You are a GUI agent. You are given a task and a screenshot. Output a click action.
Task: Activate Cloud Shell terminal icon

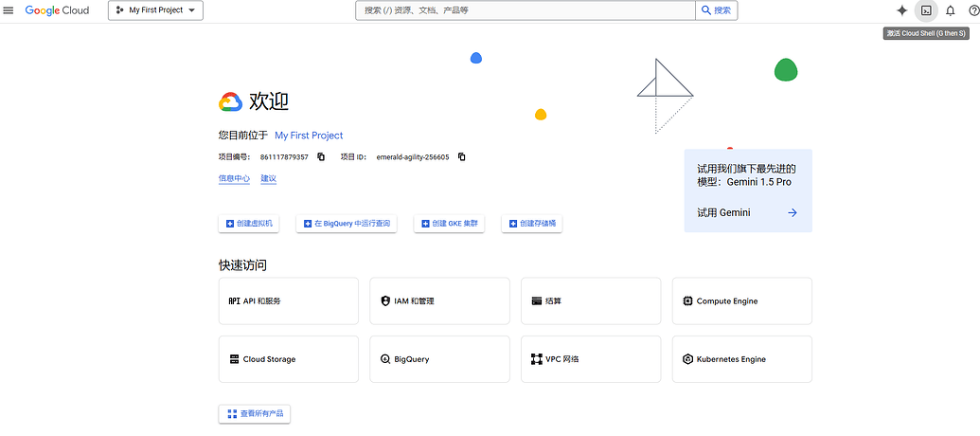click(926, 10)
